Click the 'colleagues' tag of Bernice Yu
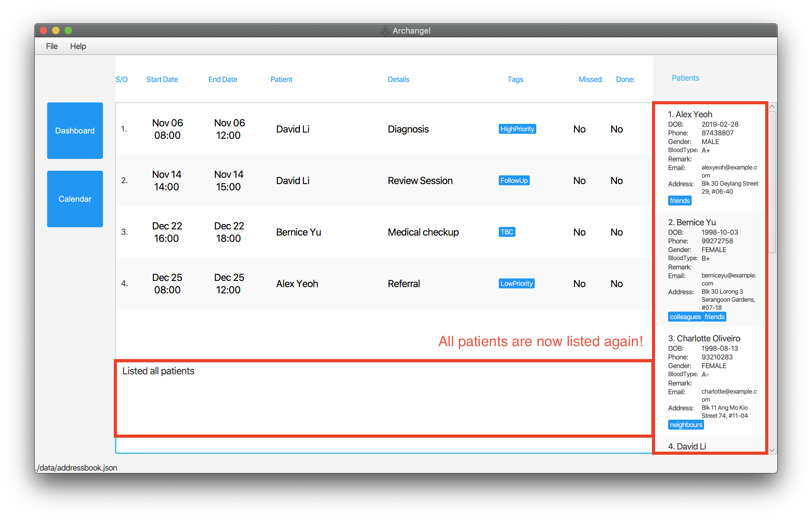Viewport: 812px width, 519px height. click(x=685, y=317)
